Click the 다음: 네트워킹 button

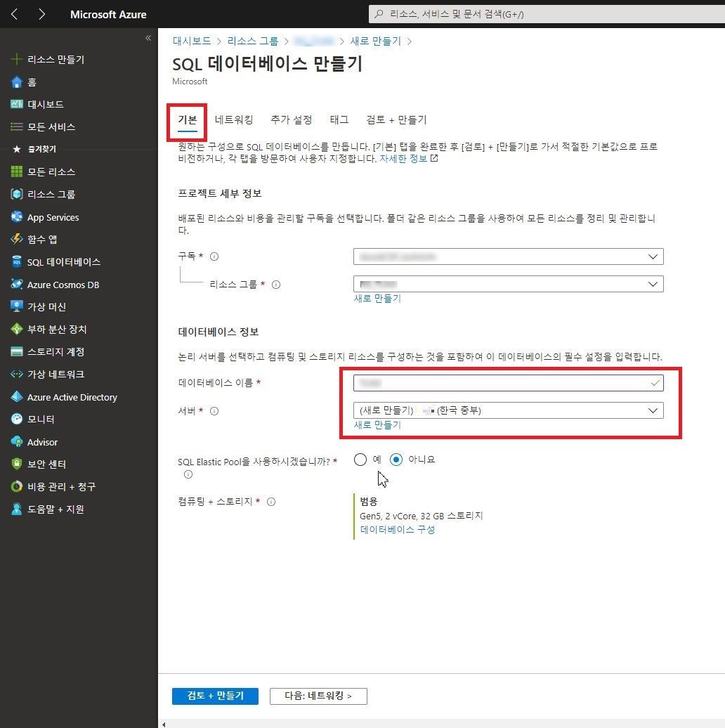318,696
